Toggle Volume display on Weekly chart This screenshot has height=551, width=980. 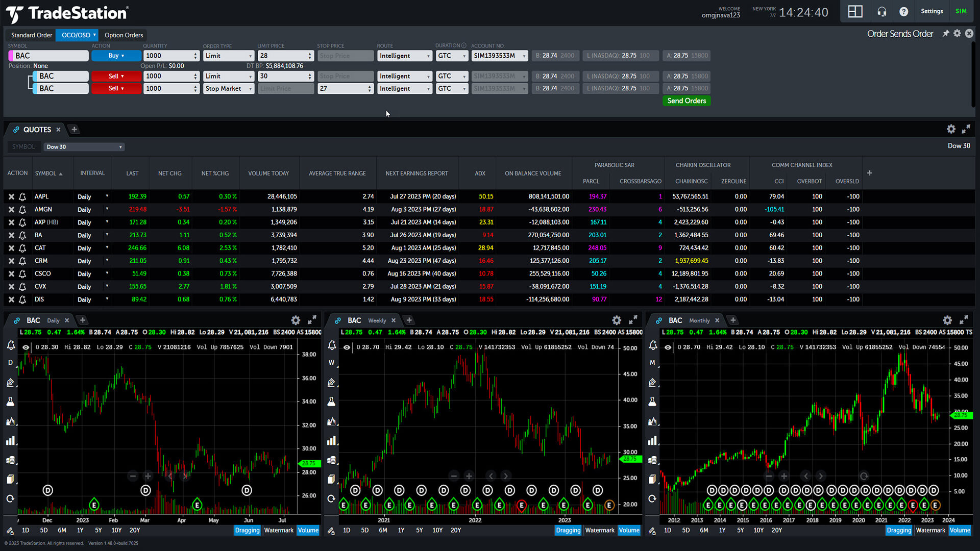click(629, 531)
